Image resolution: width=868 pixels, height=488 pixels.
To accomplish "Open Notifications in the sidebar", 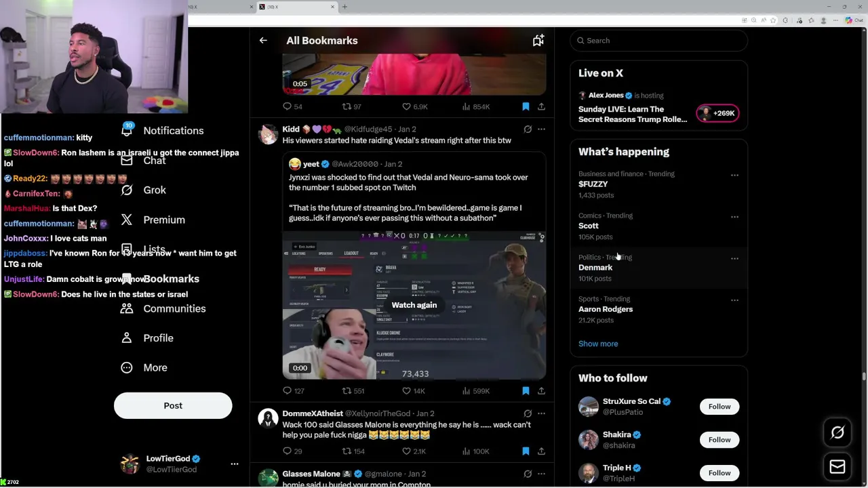I will (163, 131).
